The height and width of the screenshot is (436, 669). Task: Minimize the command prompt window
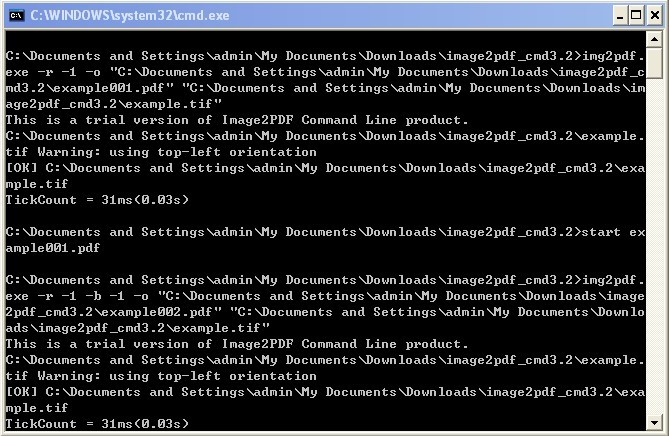tap(620, 16)
